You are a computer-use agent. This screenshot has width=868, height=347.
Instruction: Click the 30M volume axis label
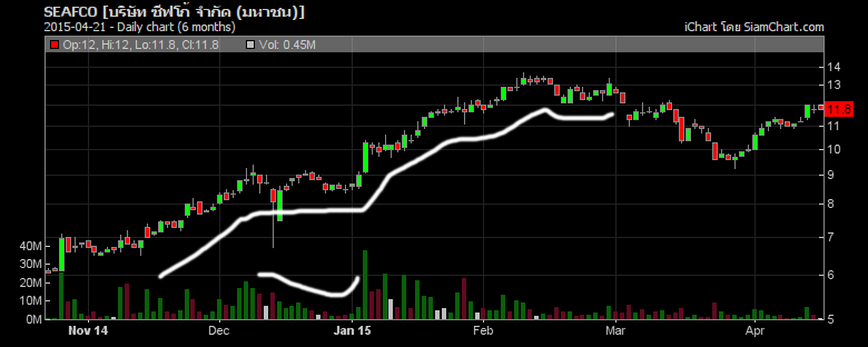click(x=31, y=264)
